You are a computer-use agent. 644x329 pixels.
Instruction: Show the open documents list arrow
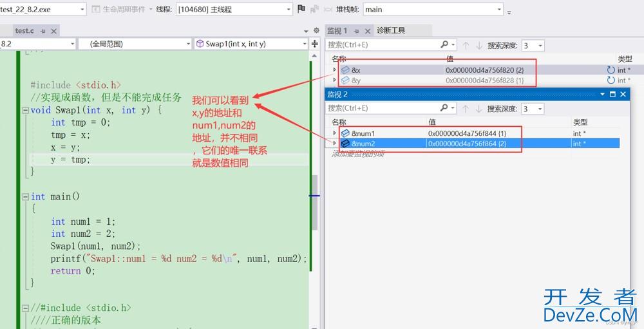305,31
